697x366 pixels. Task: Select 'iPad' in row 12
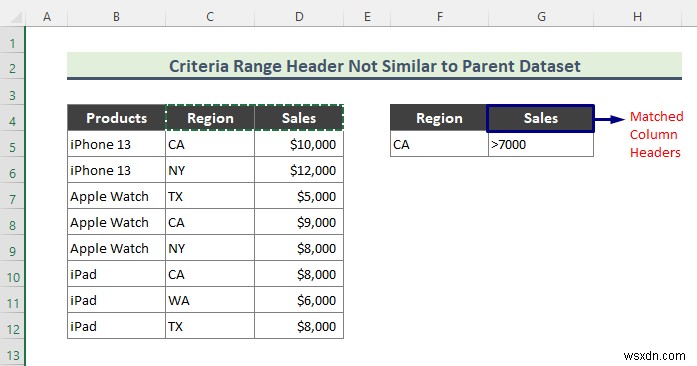coord(116,326)
